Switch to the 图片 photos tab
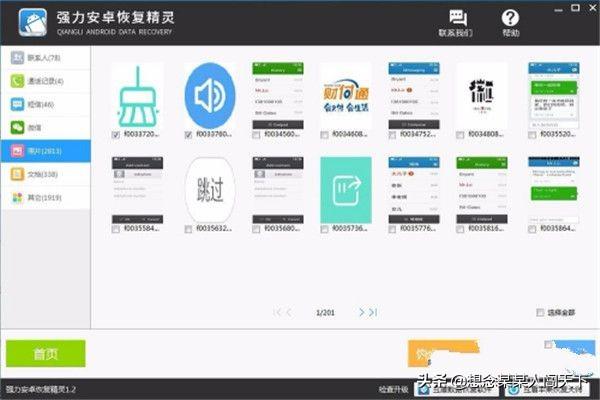 45,150
